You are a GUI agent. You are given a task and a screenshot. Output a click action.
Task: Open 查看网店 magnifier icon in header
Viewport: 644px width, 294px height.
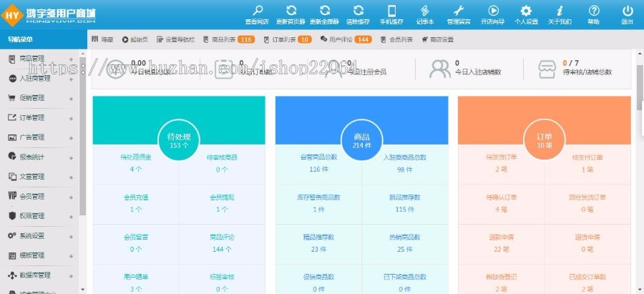coord(257,11)
